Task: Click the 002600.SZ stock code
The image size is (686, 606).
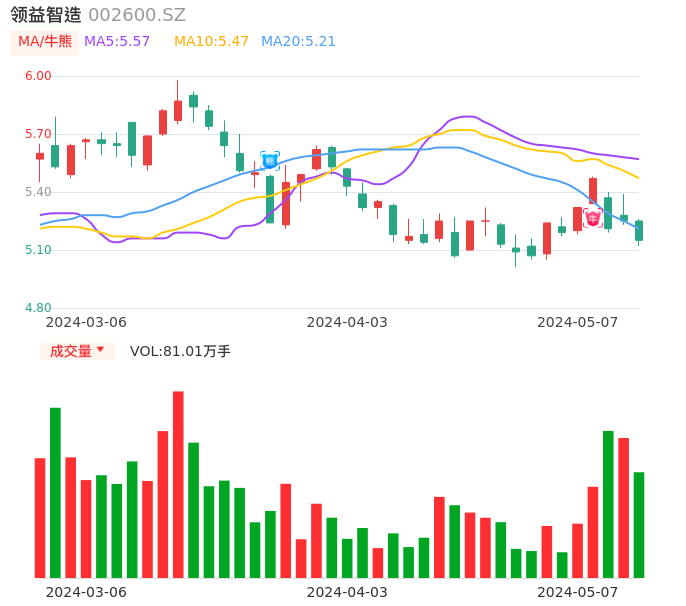Action: [x=137, y=15]
